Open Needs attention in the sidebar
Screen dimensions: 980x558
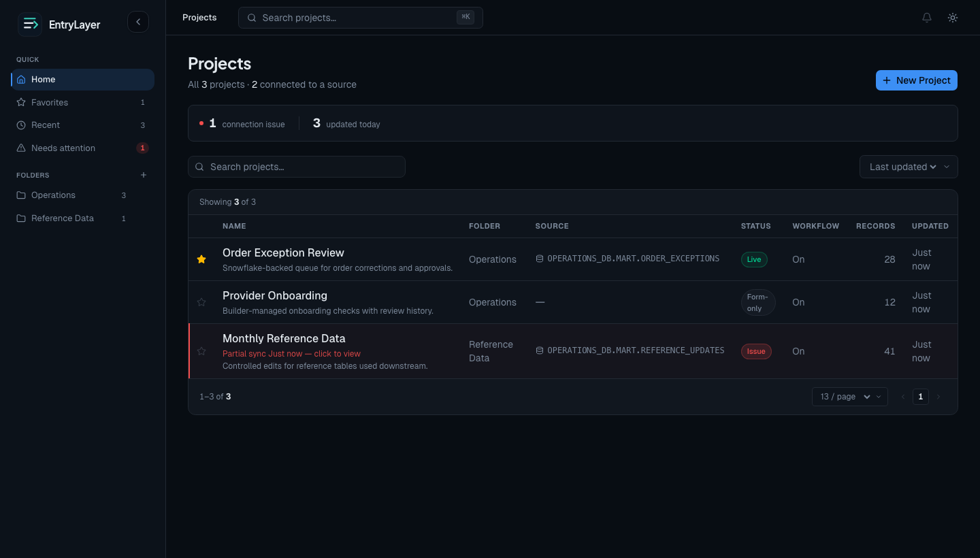click(83, 148)
